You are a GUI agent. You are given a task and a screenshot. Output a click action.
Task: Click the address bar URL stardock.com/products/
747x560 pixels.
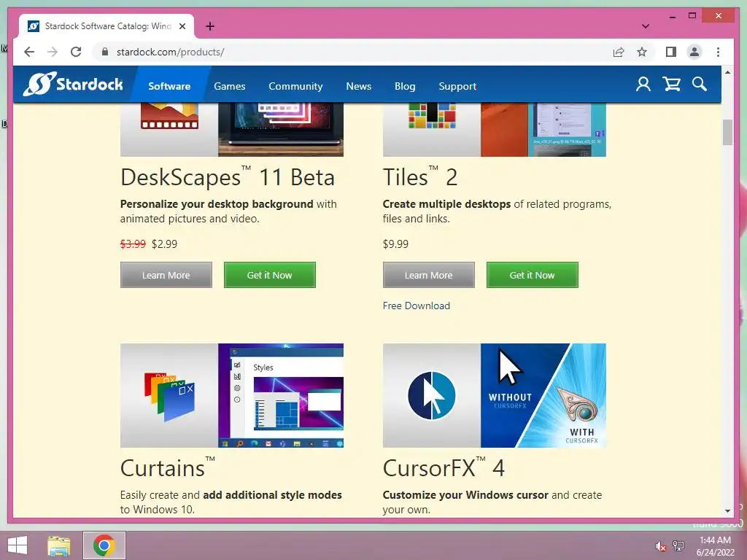pyautogui.click(x=170, y=52)
